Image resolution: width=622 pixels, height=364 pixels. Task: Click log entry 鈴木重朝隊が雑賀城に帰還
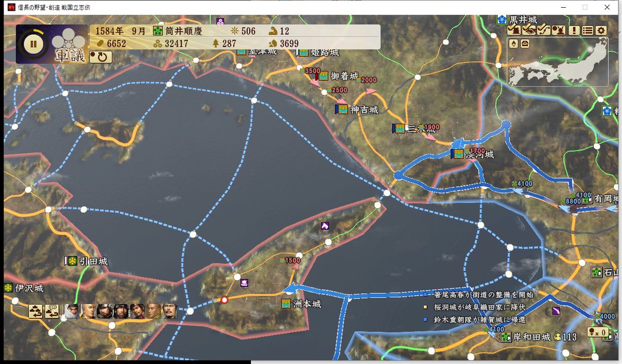[480, 320]
